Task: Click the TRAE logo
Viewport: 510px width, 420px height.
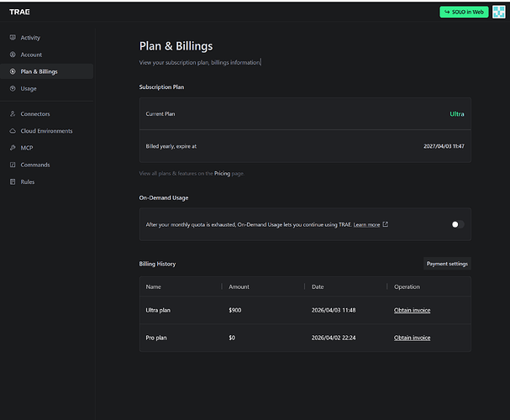Action: 19,12
